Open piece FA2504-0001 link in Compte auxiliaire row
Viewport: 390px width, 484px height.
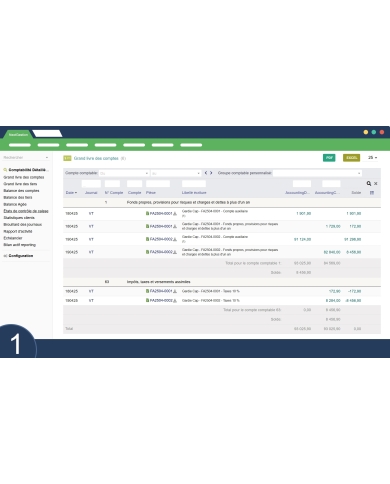pos(161,213)
